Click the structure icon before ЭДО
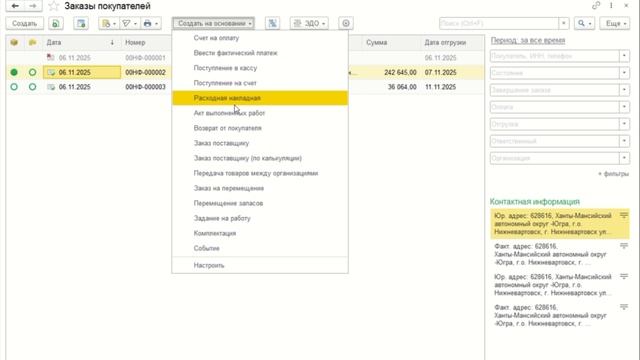This screenshot has height=360, width=640. pos(272,24)
